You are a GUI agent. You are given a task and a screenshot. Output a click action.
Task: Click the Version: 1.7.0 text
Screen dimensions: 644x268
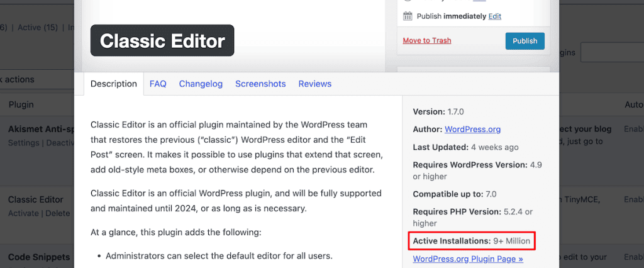click(x=438, y=111)
